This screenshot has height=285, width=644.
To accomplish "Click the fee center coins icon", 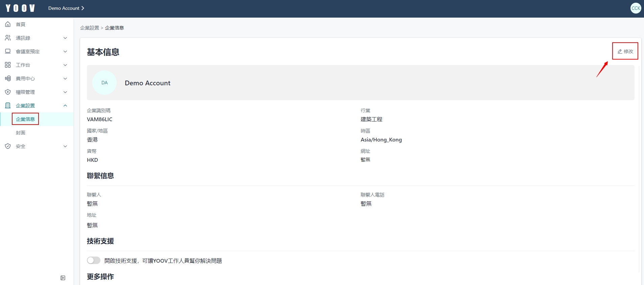I will [x=8, y=79].
